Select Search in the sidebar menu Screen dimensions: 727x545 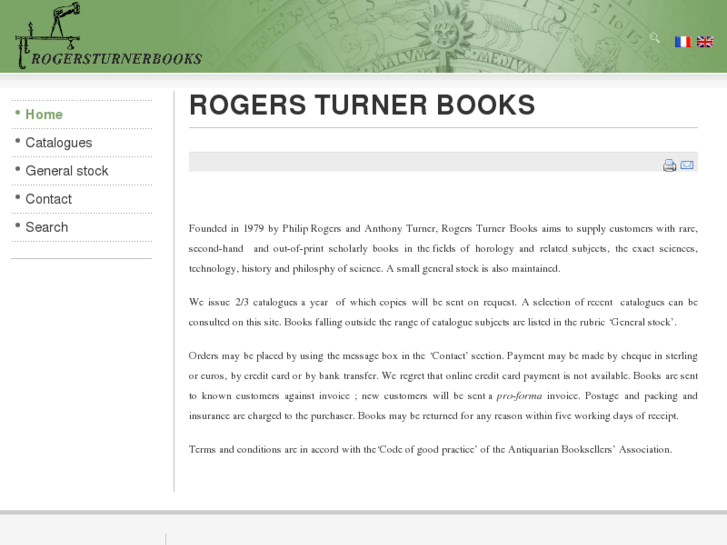(x=47, y=227)
